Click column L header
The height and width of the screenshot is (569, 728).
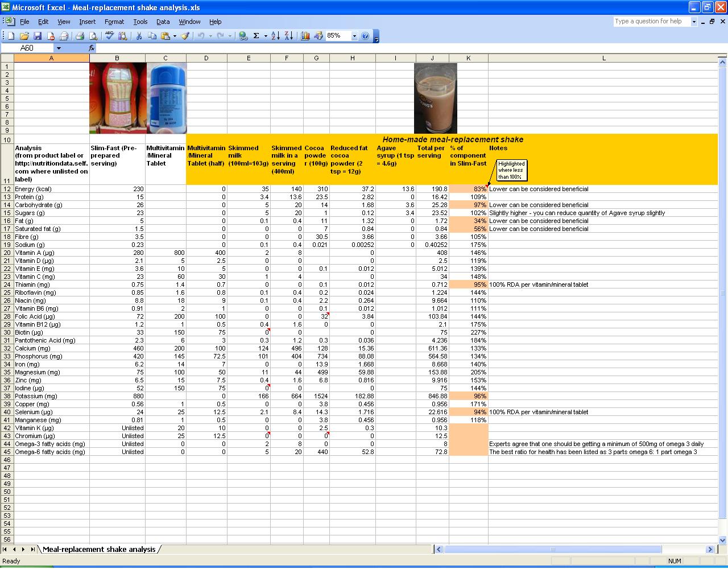click(x=603, y=58)
